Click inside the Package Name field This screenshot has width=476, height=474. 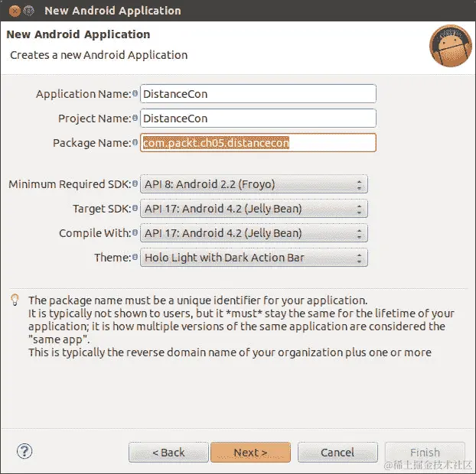[258, 142]
